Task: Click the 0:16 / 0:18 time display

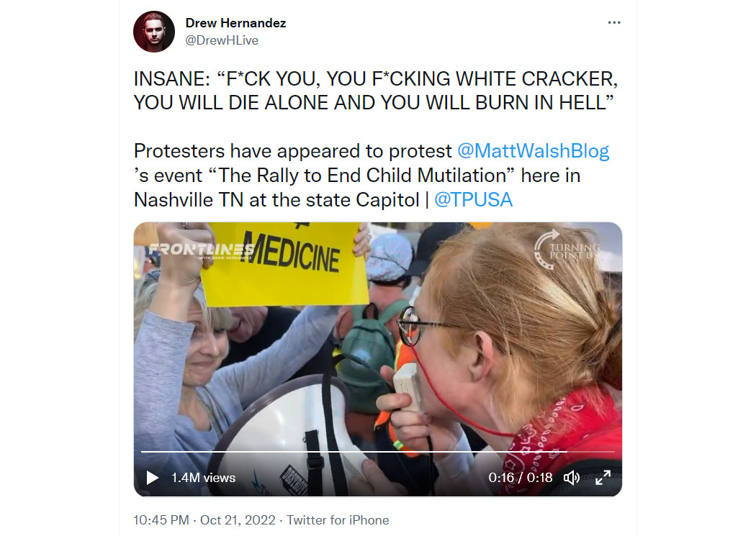Action: [x=521, y=478]
